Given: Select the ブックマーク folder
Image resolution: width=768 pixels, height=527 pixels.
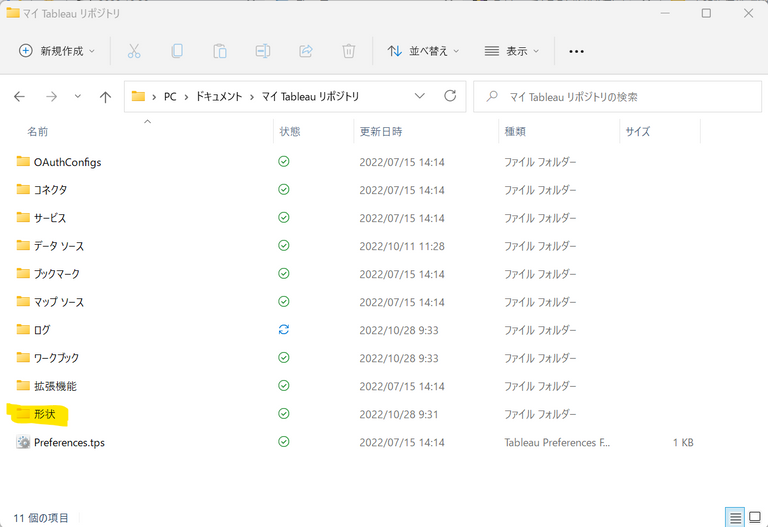Looking at the screenshot, I should (56, 274).
